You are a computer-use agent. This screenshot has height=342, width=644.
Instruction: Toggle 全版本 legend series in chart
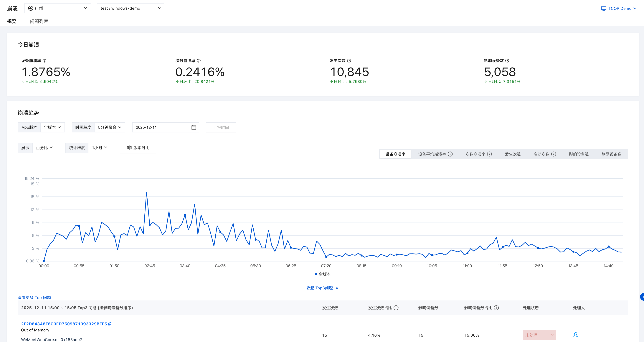(x=323, y=274)
